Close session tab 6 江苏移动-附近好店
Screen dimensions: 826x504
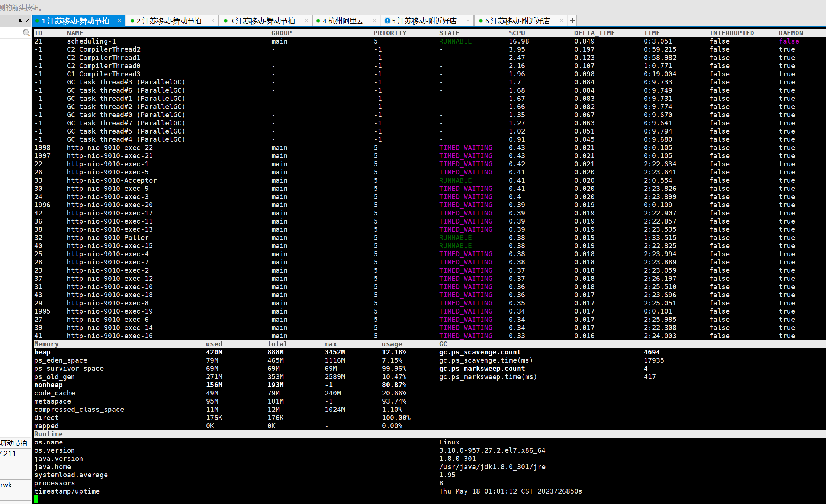[561, 21]
